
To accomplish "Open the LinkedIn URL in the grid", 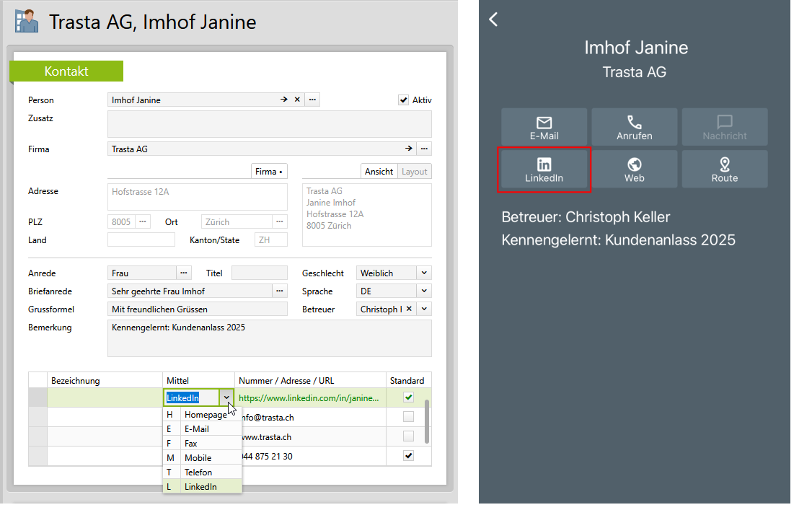I will [310, 397].
